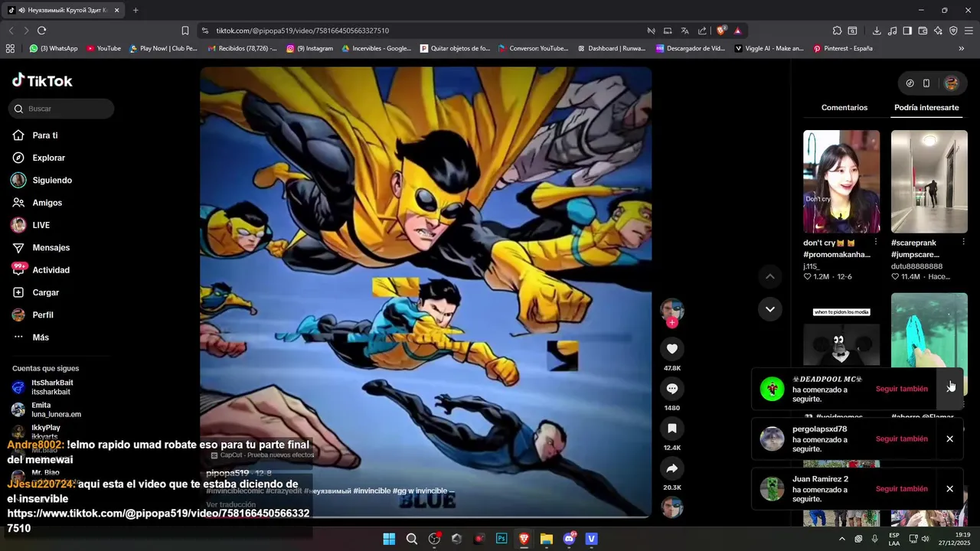980x551 pixels.
Task: Open profile avatar in TikTok top right
Action: pos(951,83)
